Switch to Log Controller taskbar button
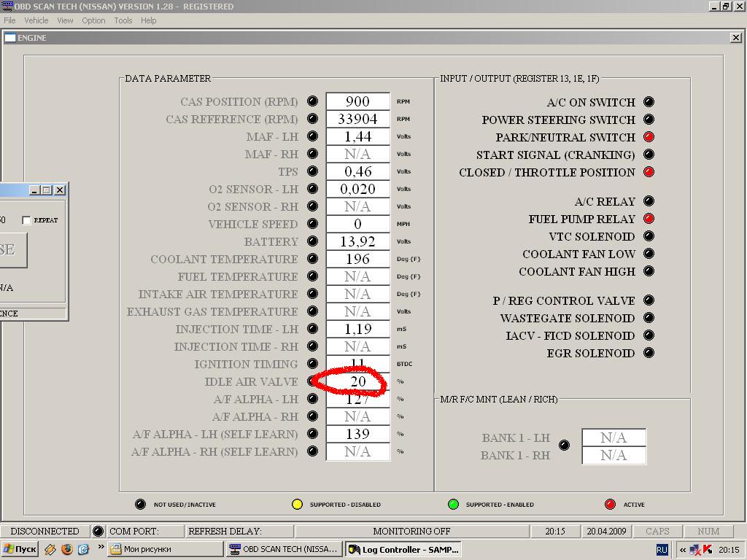The image size is (747, 560). pyautogui.click(x=403, y=550)
